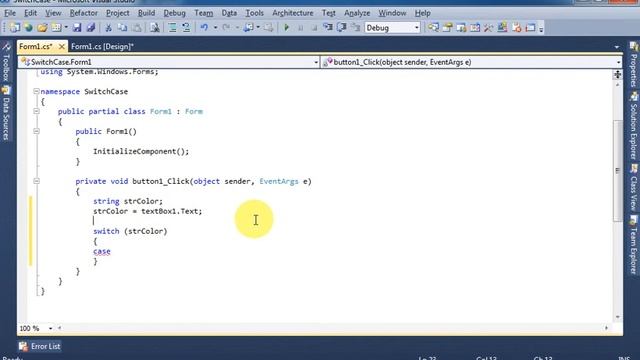
Task: Open the Analyze menu
Action: 357,13
